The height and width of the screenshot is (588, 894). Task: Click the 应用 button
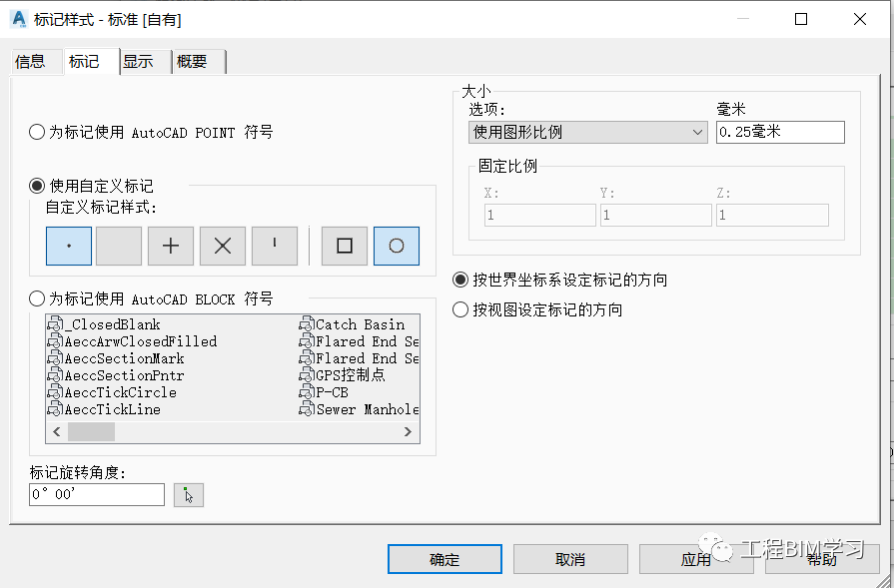tap(696, 559)
